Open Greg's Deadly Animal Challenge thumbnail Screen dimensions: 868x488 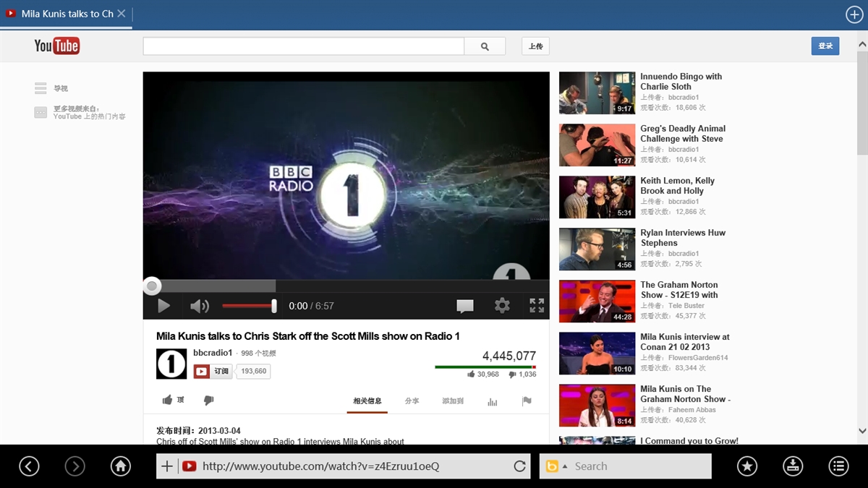tap(597, 145)
